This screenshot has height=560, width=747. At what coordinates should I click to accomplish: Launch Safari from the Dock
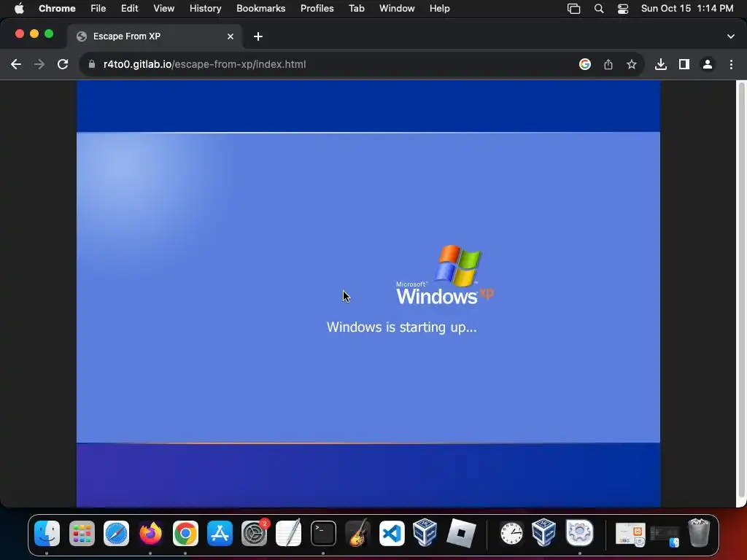click(x=116, y=533)
